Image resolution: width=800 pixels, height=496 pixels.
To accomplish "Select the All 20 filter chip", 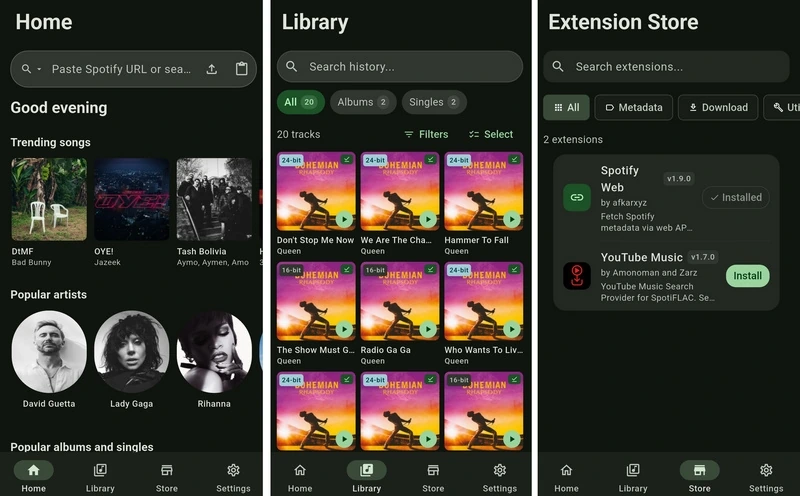I will tap(301, 102).
